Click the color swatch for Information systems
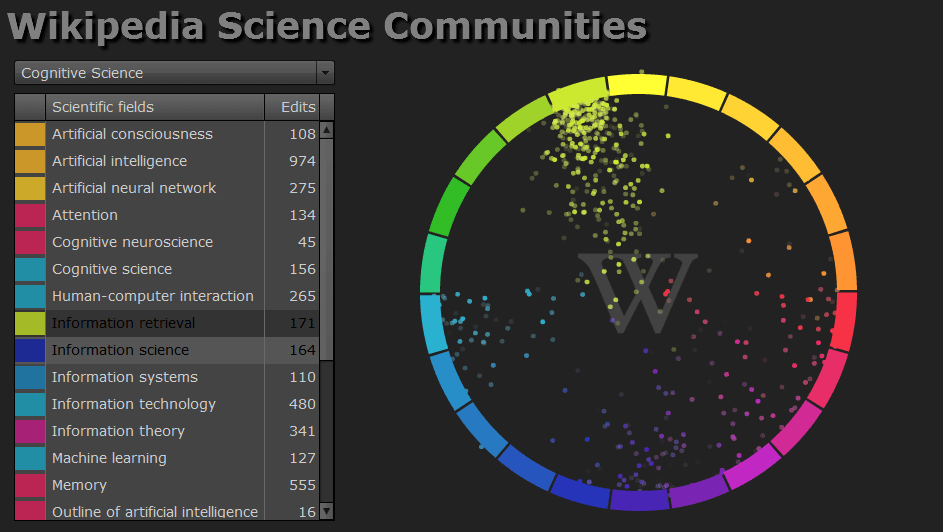943x532 pixels. [30, 378]
